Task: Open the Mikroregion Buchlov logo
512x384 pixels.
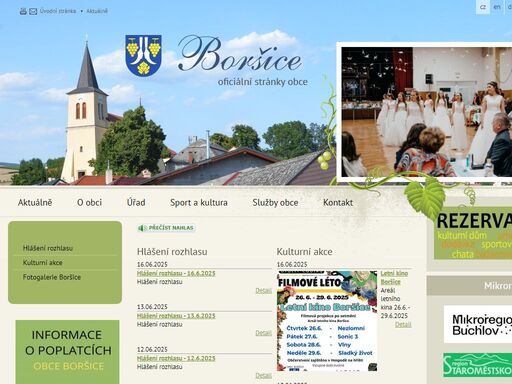Action: tap(478, 324)
